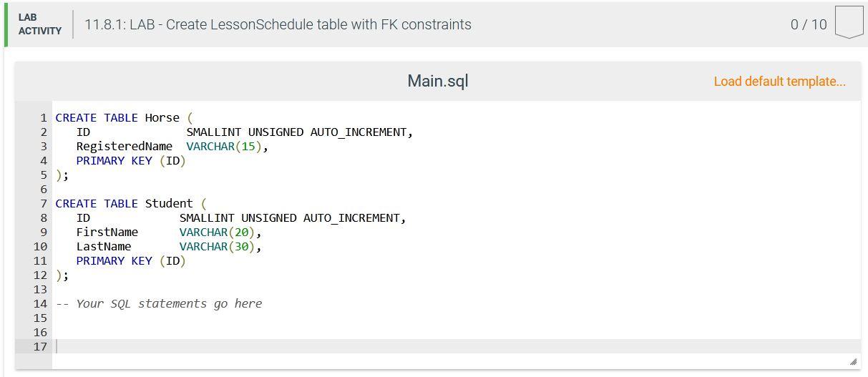
Task: Click line number 1 in gutter
Action: (x=44, y=117)
